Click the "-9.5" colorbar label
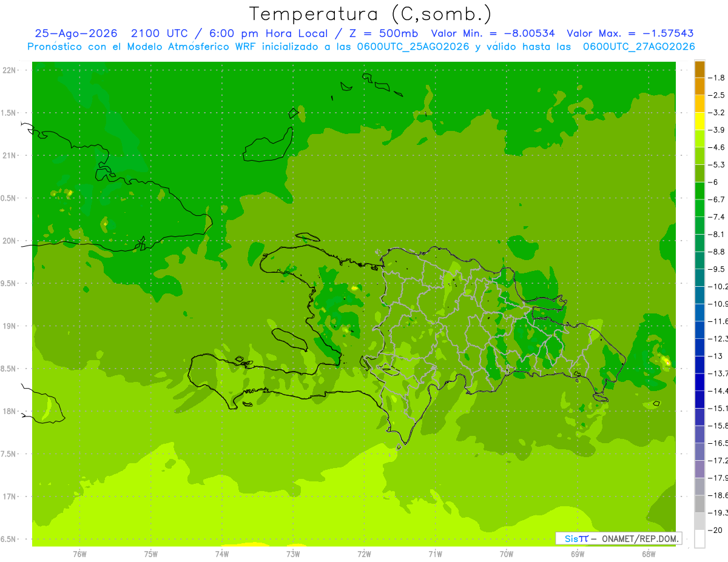Viewport: 728px width, 562px height. coord(716,269)
